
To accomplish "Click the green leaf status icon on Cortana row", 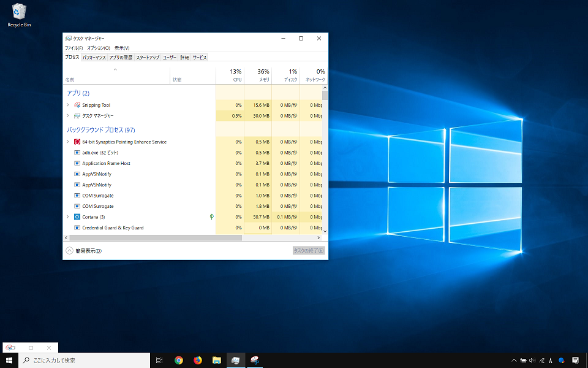I will tap(211, 217).
